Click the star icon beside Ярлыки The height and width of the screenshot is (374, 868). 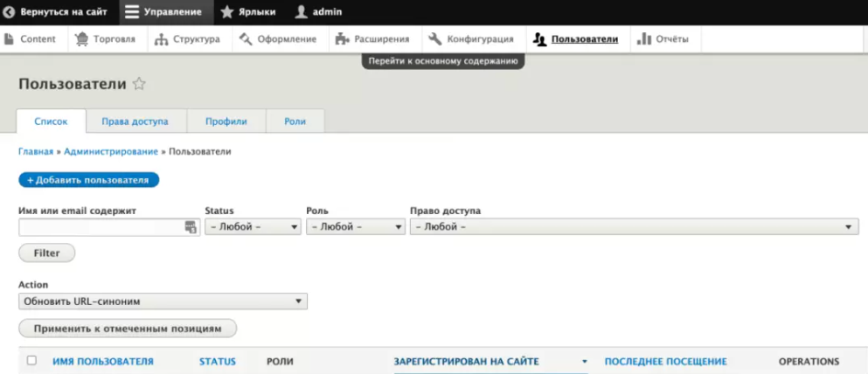click(227, 11)
